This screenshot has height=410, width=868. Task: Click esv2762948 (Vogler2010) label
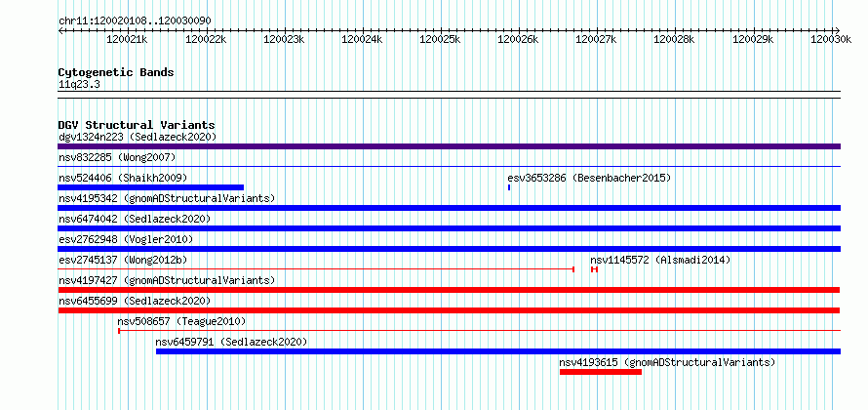(x=126, y=239)
